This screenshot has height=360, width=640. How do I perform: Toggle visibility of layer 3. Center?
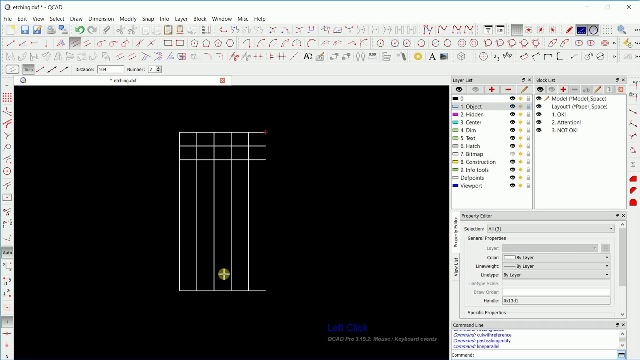(x=512, y=122)
